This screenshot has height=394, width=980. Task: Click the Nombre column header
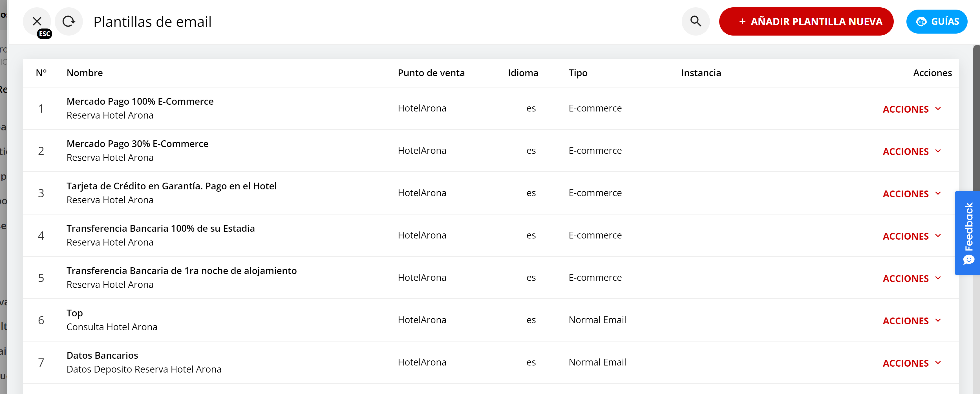coord(85,73)
